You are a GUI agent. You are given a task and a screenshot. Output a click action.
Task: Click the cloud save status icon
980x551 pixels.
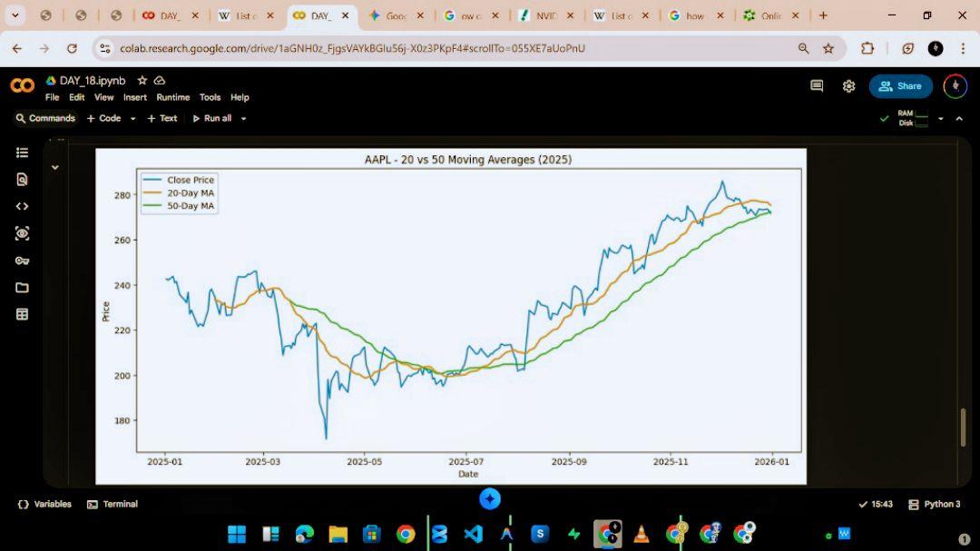[160, 81]
